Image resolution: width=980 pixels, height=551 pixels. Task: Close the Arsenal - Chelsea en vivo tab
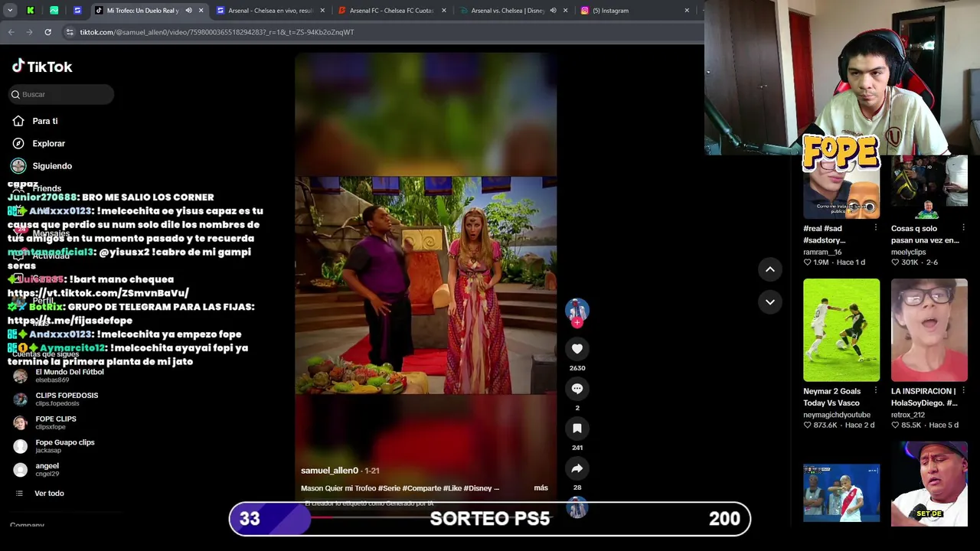[322, 11]
